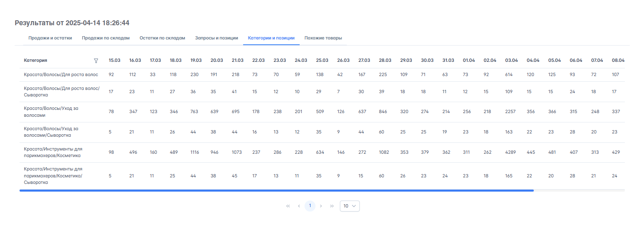The image size is (644, 227).
Task: Switch to Запросы и позиции tab
Action: click(216, 38)
